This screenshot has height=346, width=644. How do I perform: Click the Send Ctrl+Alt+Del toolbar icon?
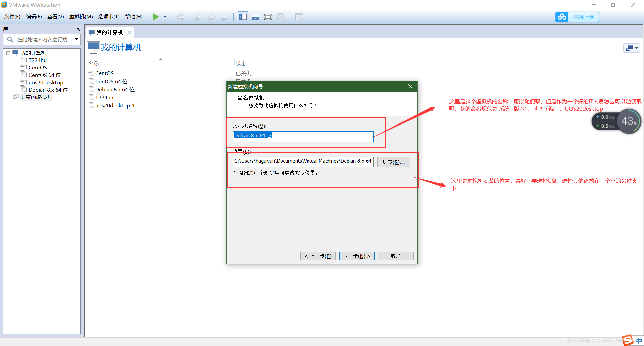(181, 17)
